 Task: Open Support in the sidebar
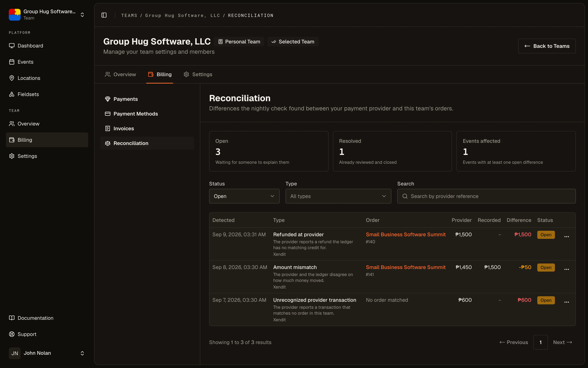coord(47,334)
